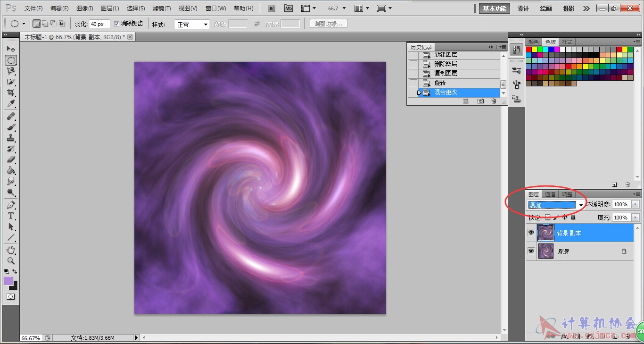This screenshot has height=344, width=644.
Task: Select the Eyedropper tool
Action: click(x=11, y=104)
